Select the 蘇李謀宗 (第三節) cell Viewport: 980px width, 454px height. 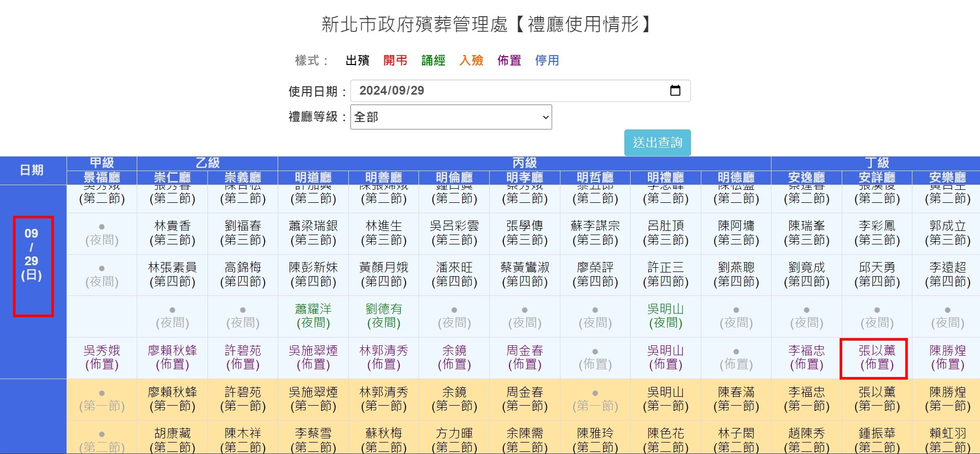tap(595, 234)
